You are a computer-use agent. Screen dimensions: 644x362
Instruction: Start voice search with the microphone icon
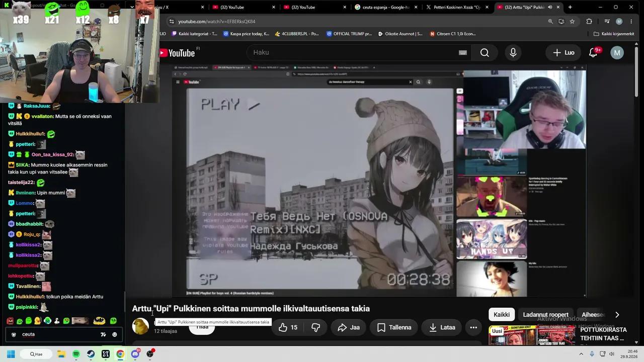[513, 53]
